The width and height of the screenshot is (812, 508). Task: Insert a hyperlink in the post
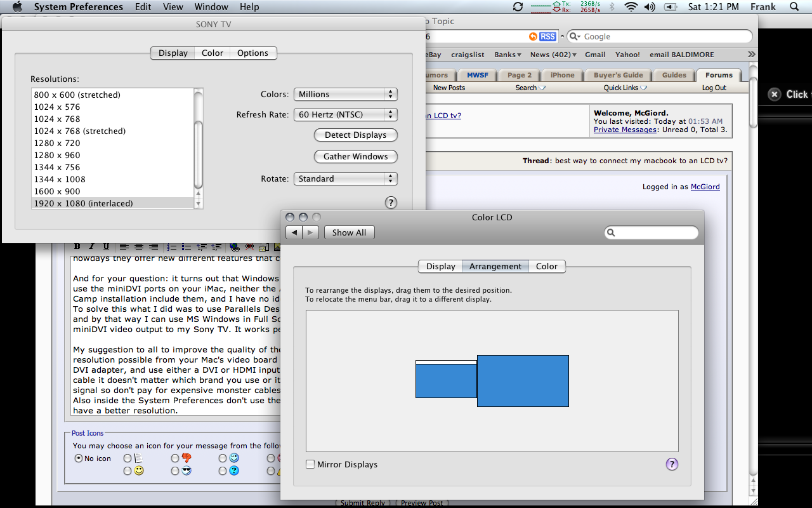click(x=235, y=247)
